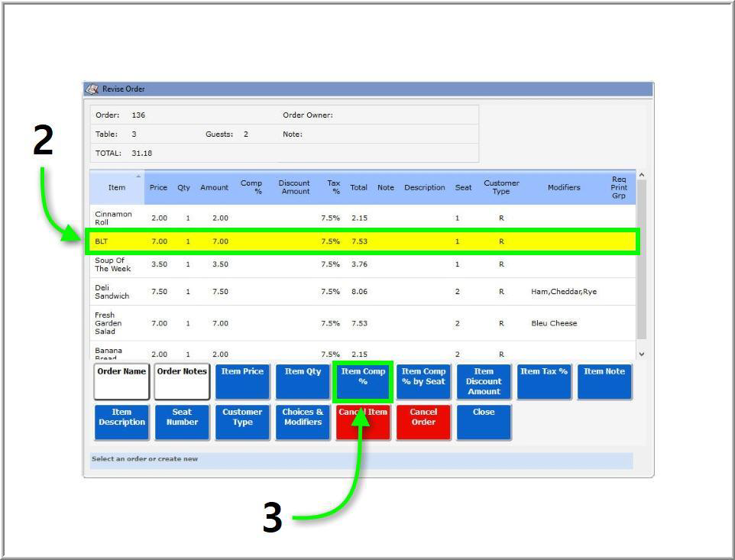
Task: Click the Item Discount Amount button
Action: 484,381
